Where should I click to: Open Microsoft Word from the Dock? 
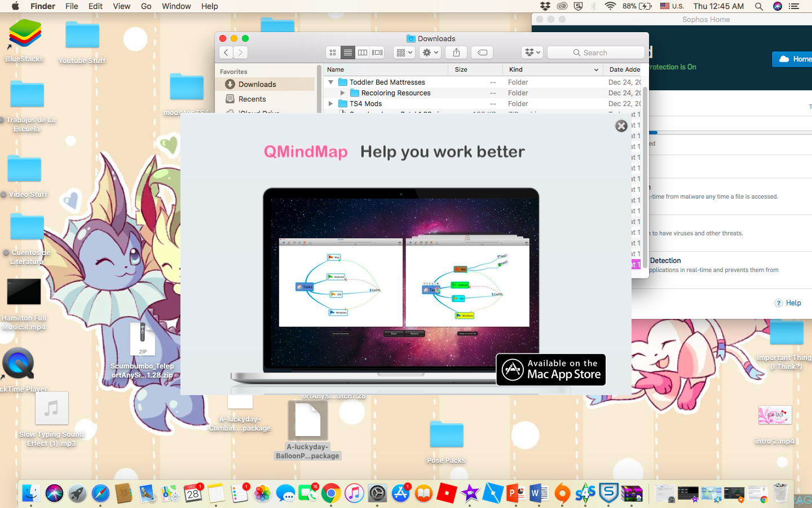[x=539, y=493]
